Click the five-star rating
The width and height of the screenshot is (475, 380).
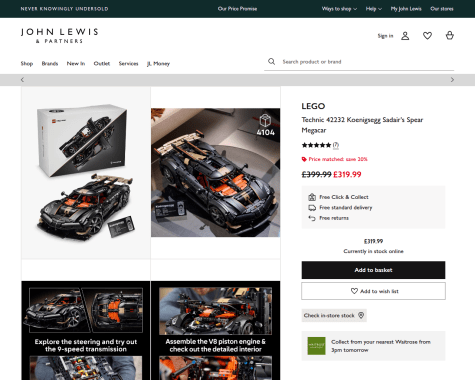click(x=316, y=145)
